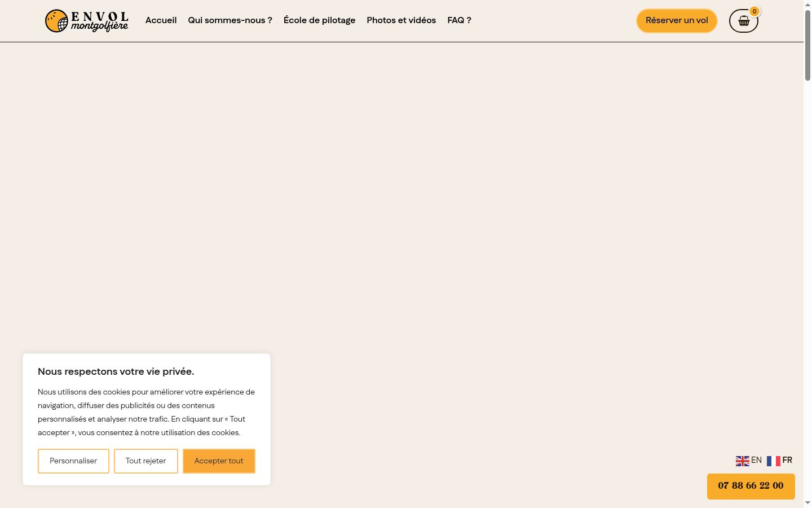Open the shopping basket icon
Screen dimensions: 812x508
pyautogui.click(x=744, y=21)
